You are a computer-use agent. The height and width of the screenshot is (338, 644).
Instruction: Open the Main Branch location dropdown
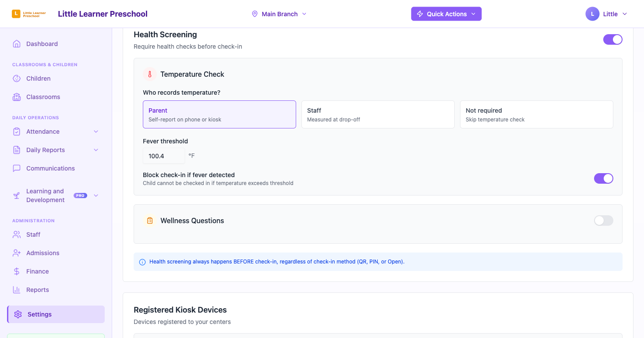click(279, 14)
